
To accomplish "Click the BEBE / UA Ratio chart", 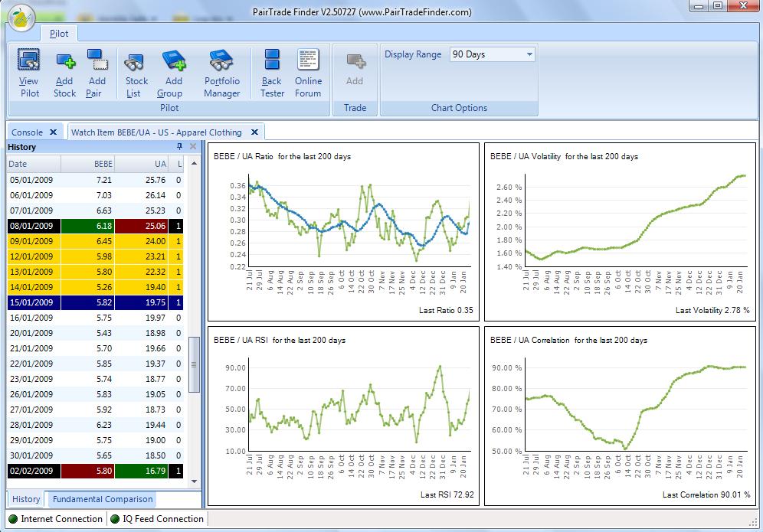I will pyautogui.click(x=343, y=232).
